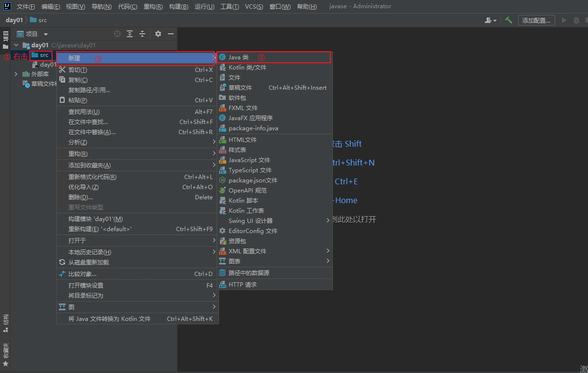Select 路径中的数据源 in submenu

point(274,273)
